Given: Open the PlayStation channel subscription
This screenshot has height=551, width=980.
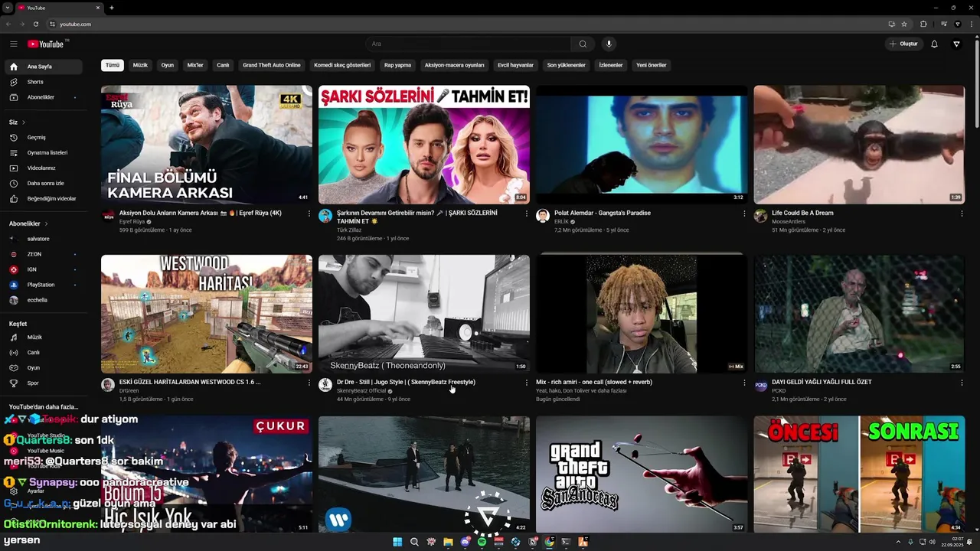Looking at the screenshot, I should click(x=43, y=285).
